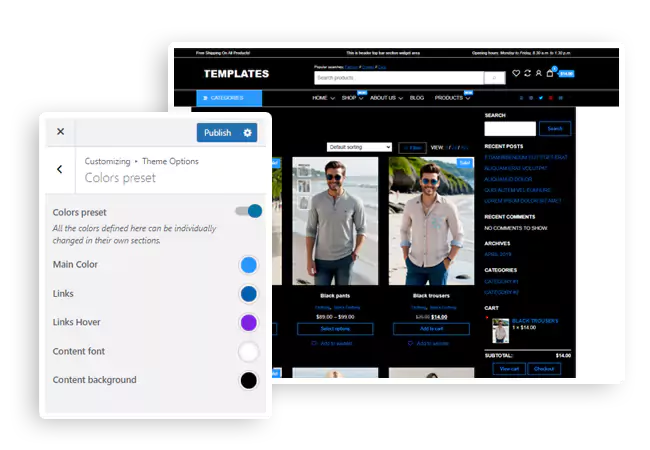Open the HOME menu item
The width and height of the screenshot is (650, 450).
[x=320, y=98]
